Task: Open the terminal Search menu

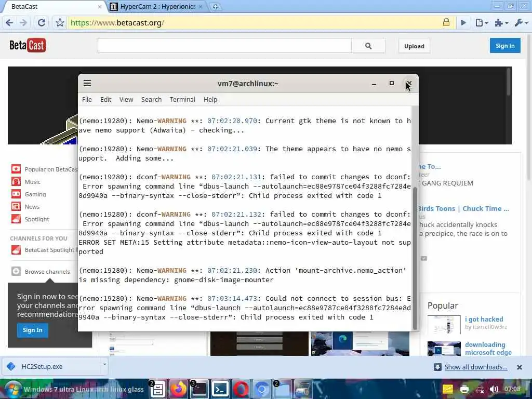Action: point(151,99)
